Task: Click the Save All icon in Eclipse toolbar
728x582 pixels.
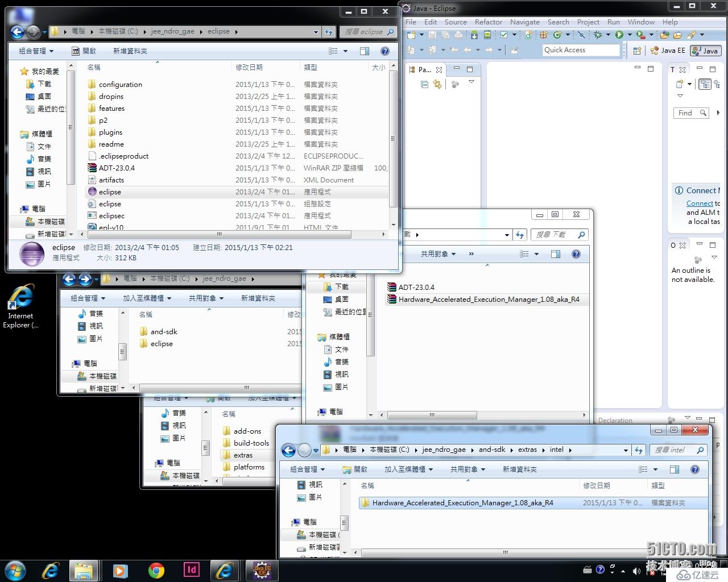Action: [445, 35]
